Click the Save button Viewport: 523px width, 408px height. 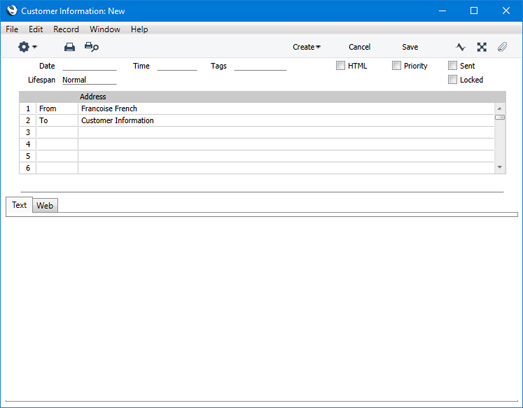point(410,47)
